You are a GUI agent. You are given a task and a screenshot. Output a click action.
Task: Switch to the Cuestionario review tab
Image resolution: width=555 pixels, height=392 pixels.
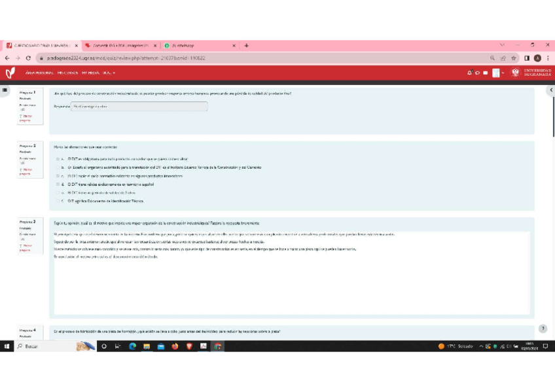tap(42, 45)
